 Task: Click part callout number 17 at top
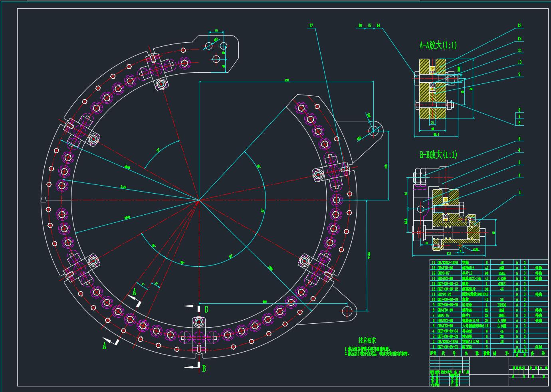[311, 26]
